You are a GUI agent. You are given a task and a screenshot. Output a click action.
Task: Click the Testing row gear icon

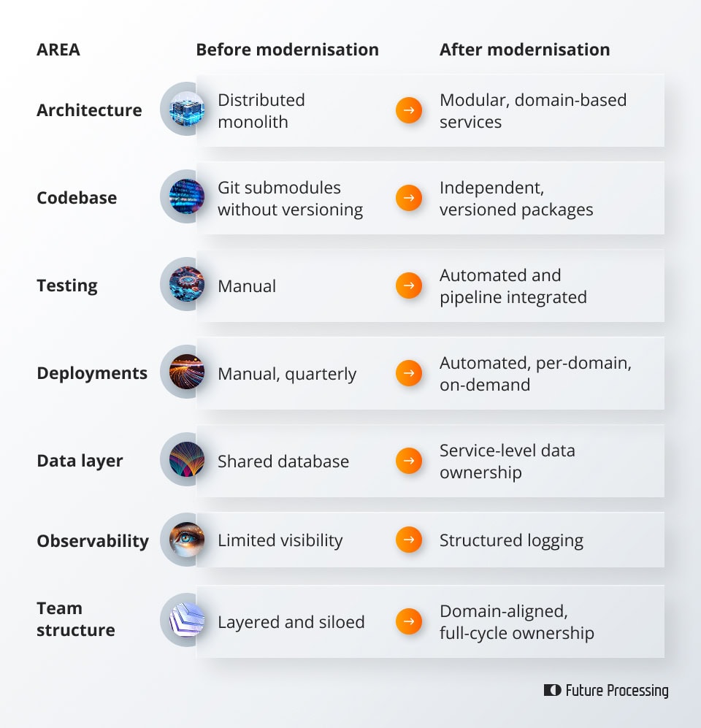(186, 284)
